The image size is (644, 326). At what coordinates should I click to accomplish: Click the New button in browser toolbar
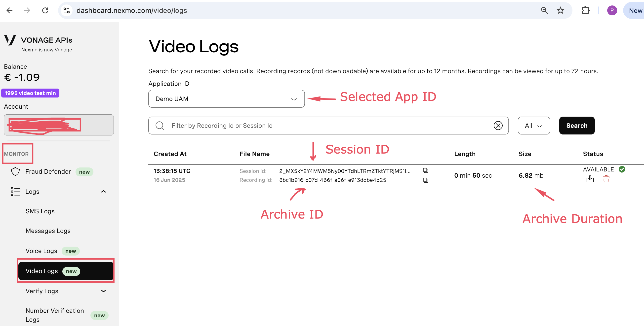click(634, 10)
